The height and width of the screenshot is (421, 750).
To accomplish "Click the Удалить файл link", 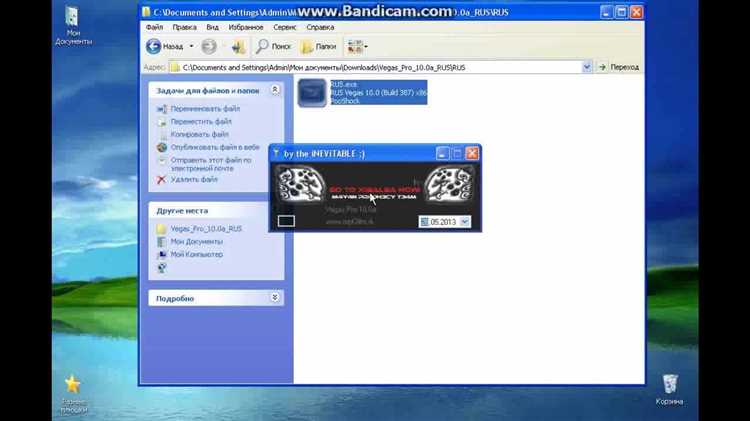I will (x=194, y=180).
